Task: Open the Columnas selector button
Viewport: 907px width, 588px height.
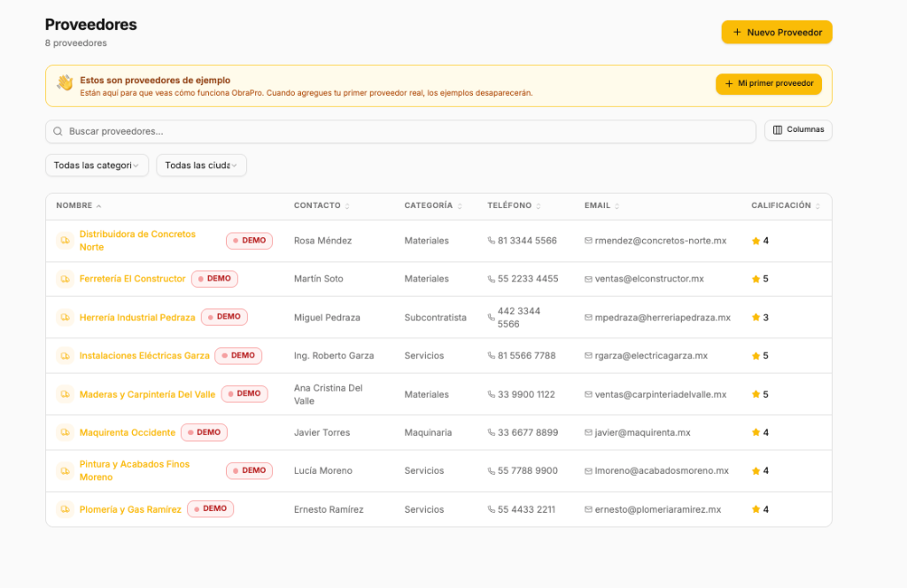Action: coord(798,130)
